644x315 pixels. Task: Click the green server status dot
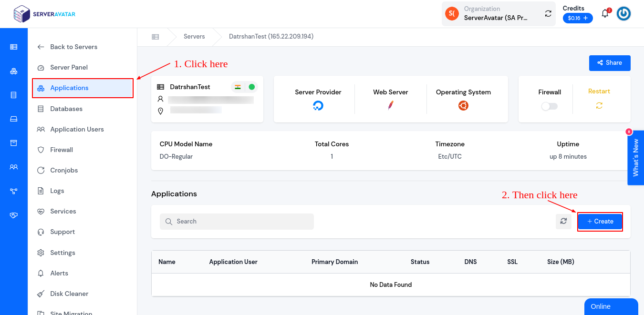pyautogui.click(x=252, y=87)
